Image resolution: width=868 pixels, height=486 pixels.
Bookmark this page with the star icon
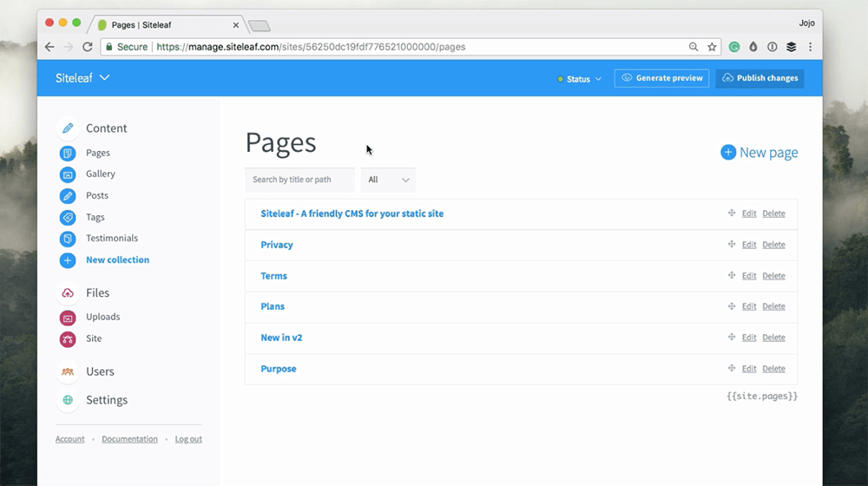point(712,47)
